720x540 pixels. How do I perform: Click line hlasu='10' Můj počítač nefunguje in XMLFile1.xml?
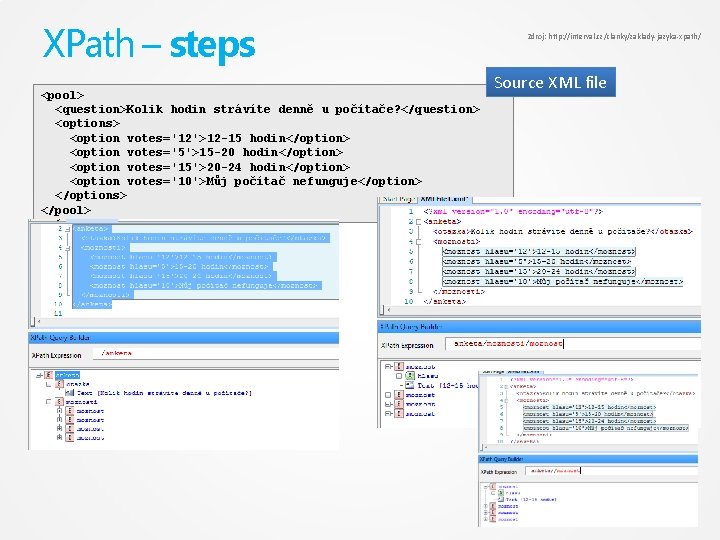(x=563, y=281)
